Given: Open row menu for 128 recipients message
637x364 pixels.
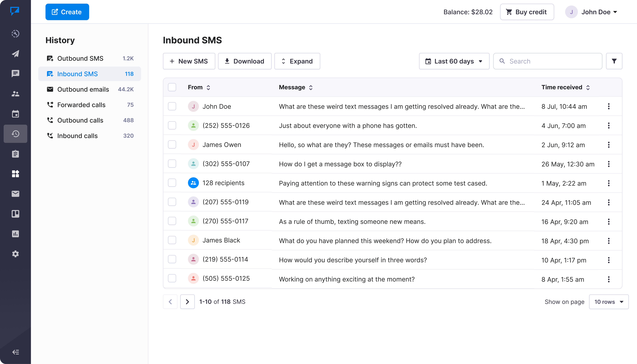Looking at the screenshot, I should coord(609,183).
